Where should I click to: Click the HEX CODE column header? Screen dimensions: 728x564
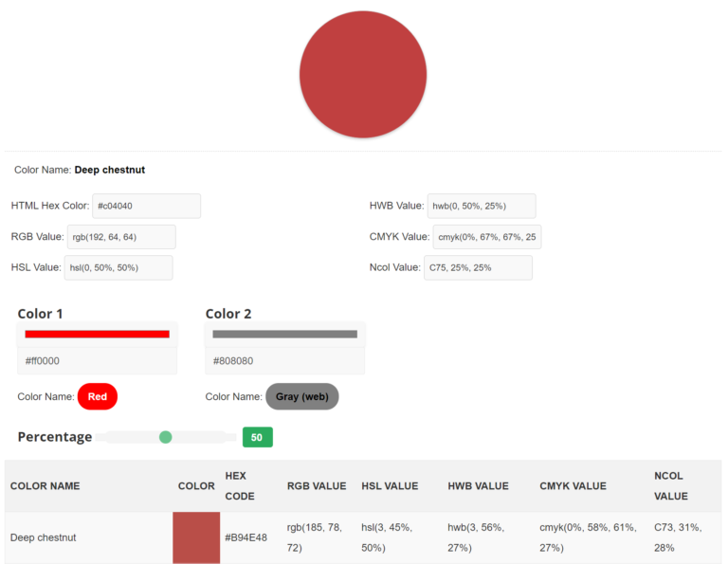[x=240, y=486]
